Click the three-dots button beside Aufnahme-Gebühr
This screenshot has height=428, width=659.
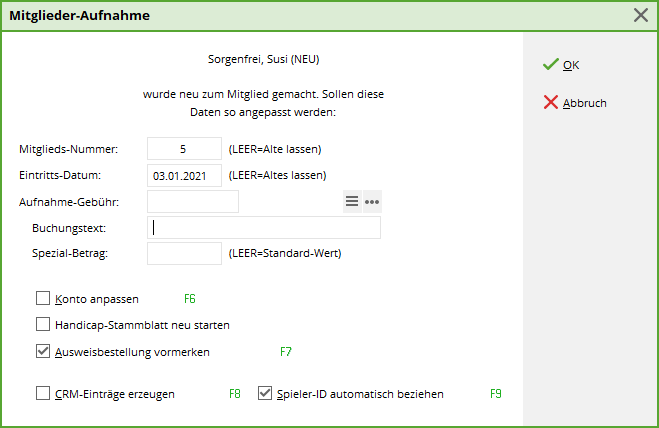[x=372, y=201]
